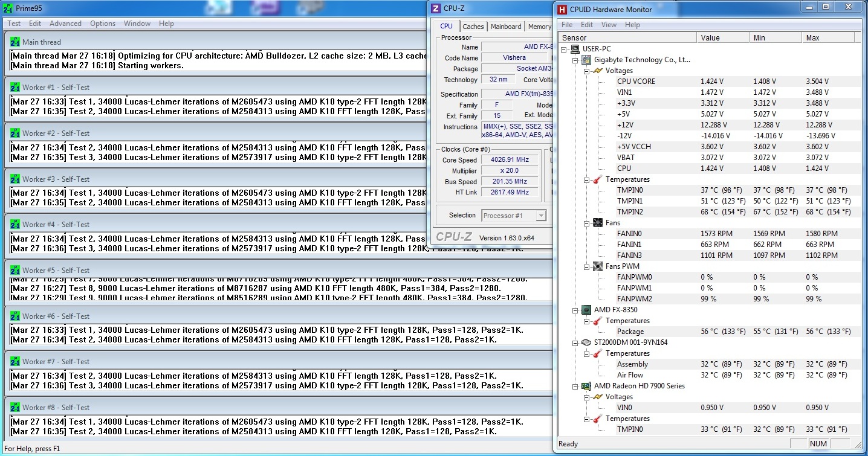The image size is (868, 456).
Task: Click the Value column header
Action: (x=723, y=37)
